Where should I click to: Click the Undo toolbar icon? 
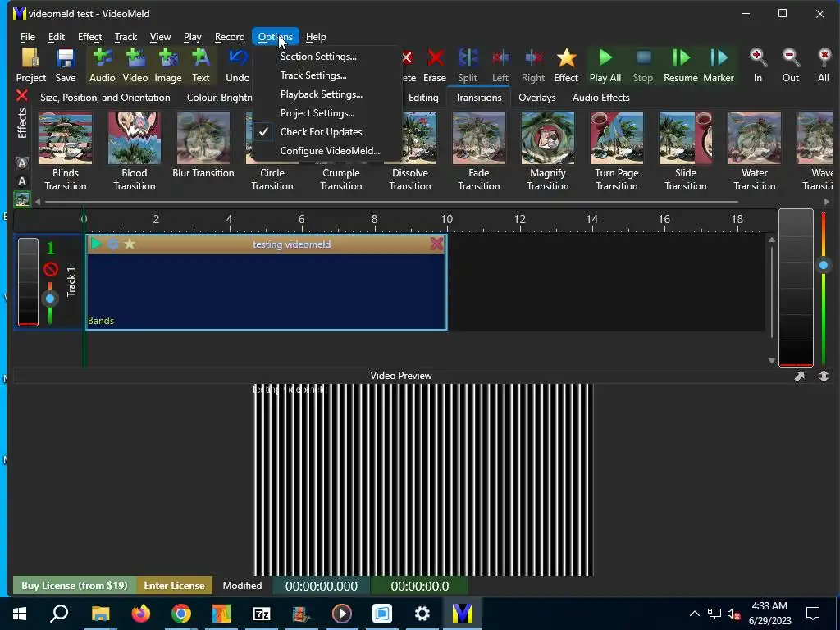click(237, 66)
